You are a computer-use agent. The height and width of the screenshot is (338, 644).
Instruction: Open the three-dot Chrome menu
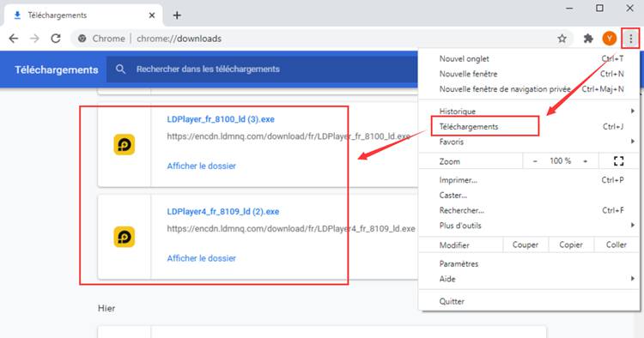(x=631, y=39)
